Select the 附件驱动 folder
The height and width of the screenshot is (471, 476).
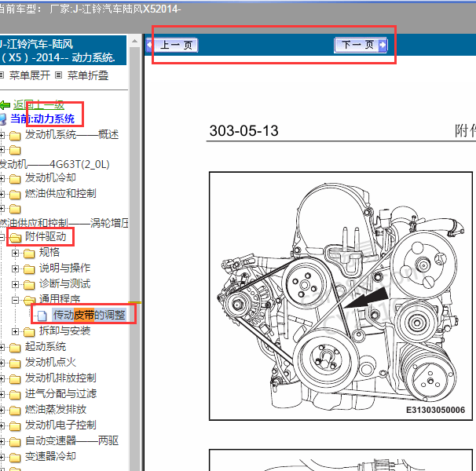coord(46,236)
